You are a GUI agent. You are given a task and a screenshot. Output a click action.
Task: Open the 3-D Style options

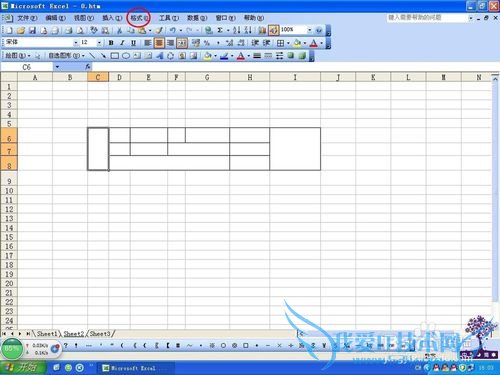coord(302,56)
